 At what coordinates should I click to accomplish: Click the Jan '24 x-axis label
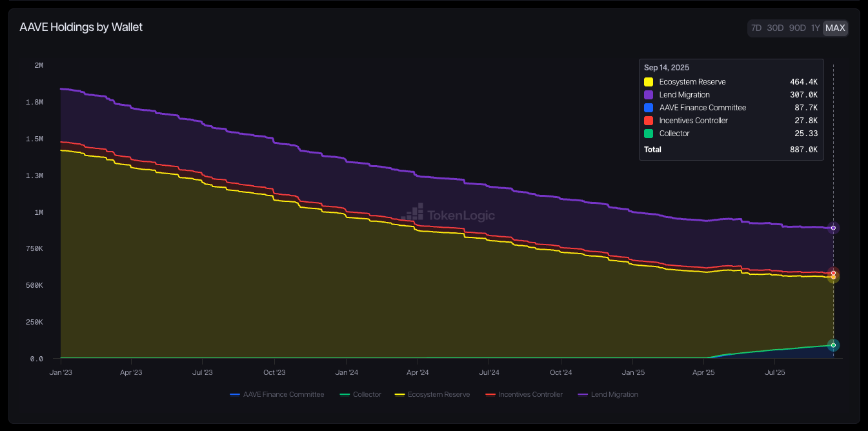(347, 372)
